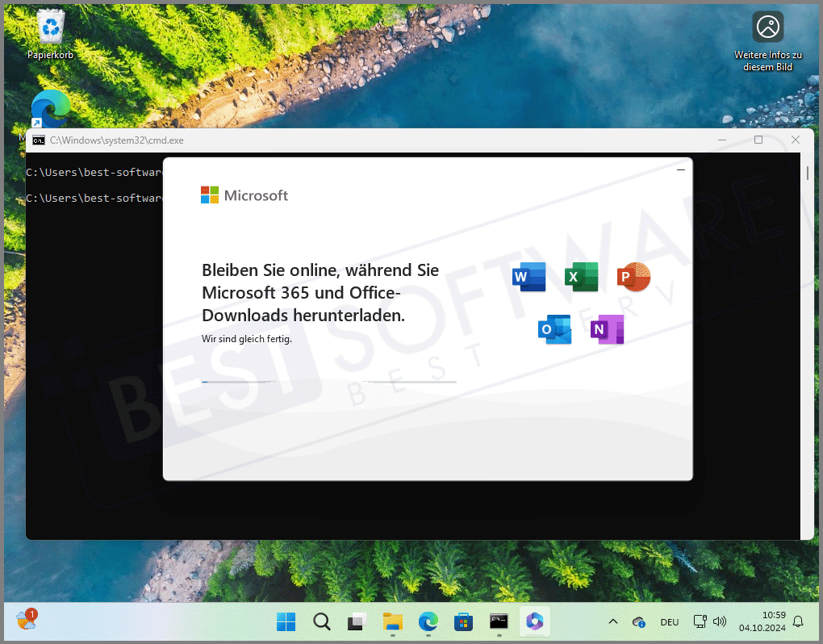Image resolution: width=823 pixels, height=644 pixels.
Task: Open Task View on the taskbar
Action: click(357, 622)
